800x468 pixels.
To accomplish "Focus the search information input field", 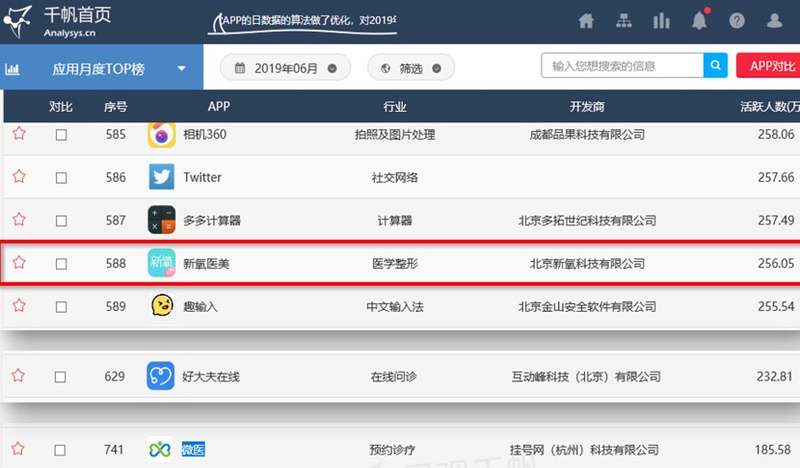I will (622, 65).
